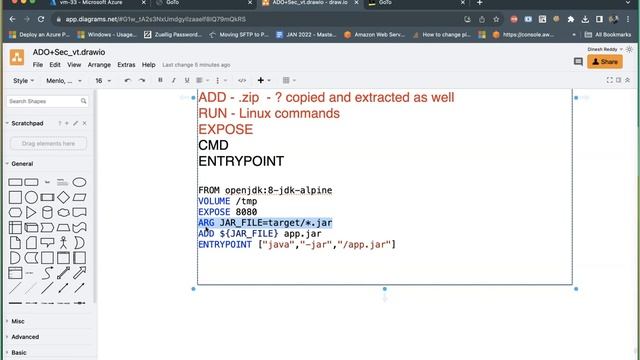This screenshot has height=360, width=640.
Task: Open the Edit menu
Action: pos(55,65)
